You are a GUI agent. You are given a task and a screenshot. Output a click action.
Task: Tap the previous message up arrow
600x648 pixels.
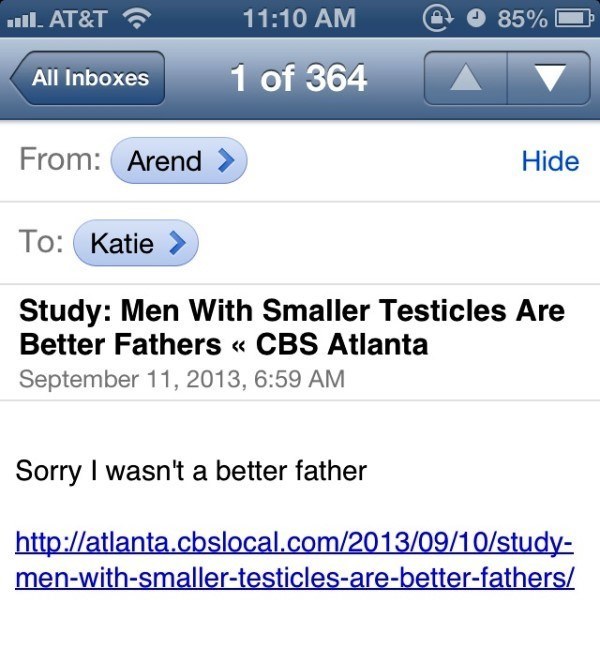[x=465, y=78]
